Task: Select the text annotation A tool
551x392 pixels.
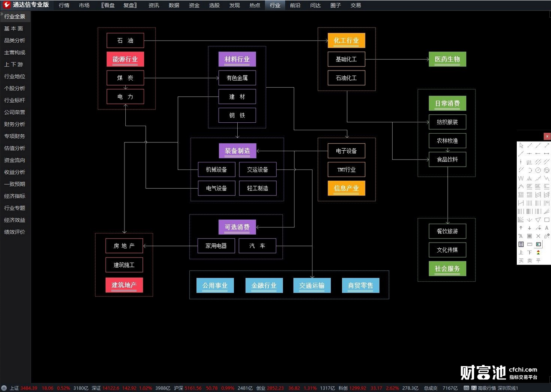Action: tap(547, 228)
